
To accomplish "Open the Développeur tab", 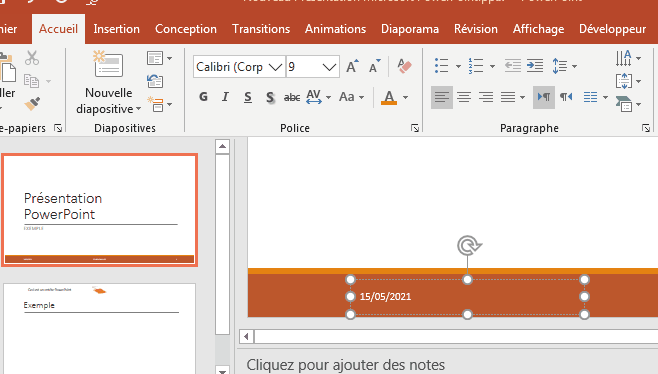I will pyautogui.click(x=612, y=29).
